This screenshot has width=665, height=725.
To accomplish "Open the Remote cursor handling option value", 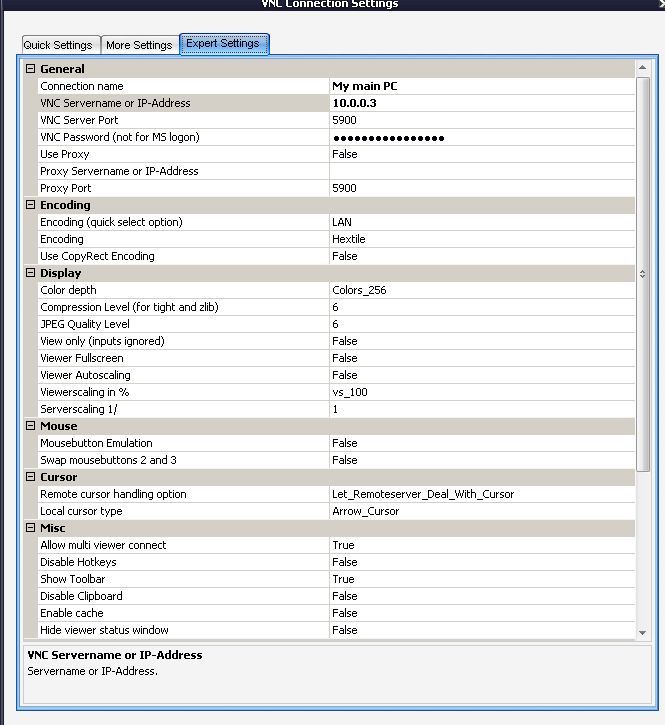I will 482,494.
